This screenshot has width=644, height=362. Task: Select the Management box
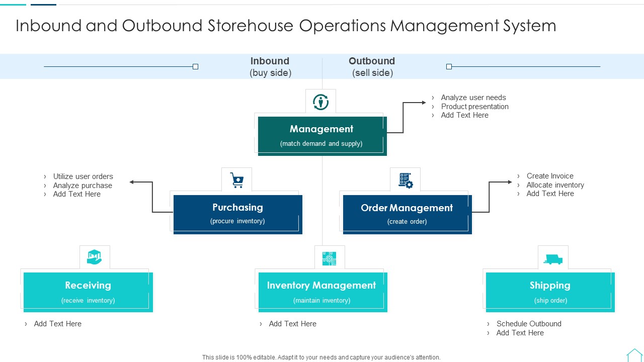click(323, 136)
